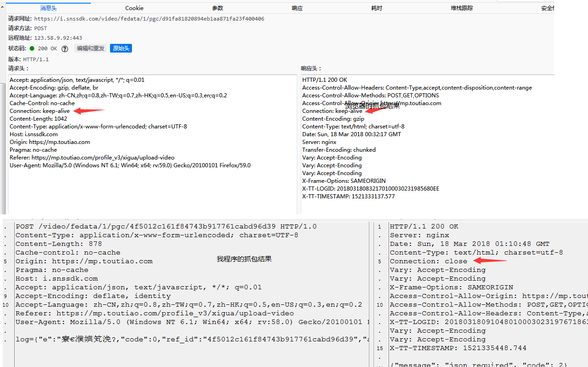Open the 耗时 tab

(x=377, y=8)
